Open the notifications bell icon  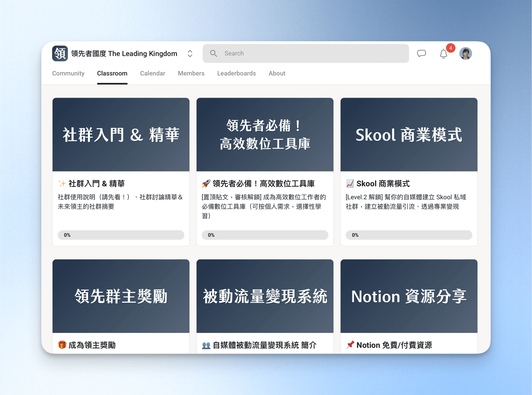point(443,54)
